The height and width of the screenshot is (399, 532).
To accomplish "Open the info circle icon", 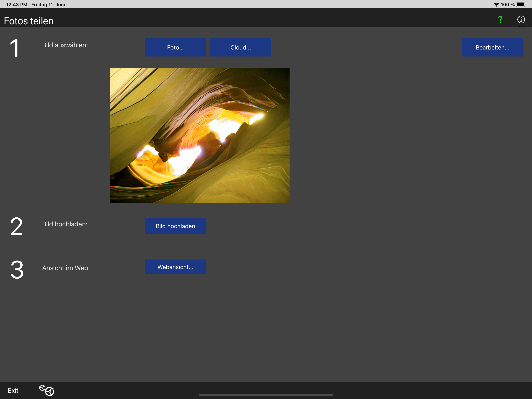I will [x=521, y=19].
